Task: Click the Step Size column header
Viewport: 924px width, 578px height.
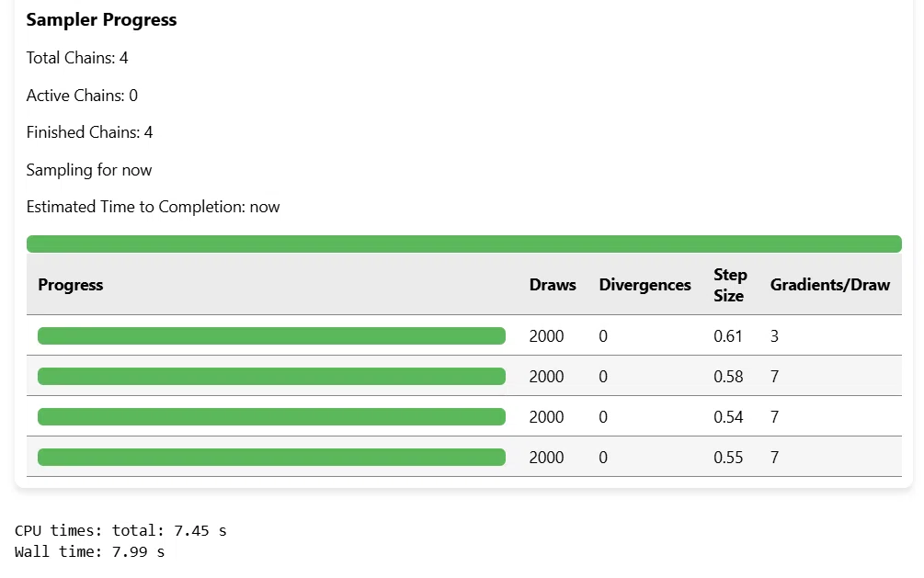Action: tap(729, 285)
